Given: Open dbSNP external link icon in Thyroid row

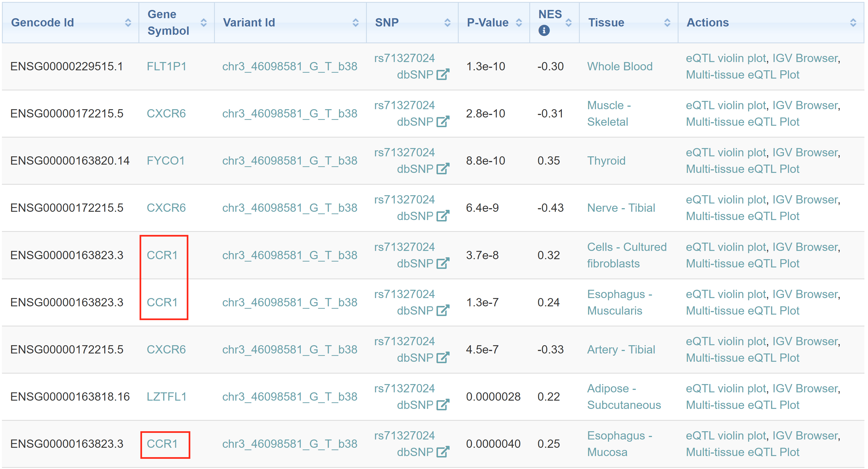Looking at the screenshot, I should pos(442,169).
